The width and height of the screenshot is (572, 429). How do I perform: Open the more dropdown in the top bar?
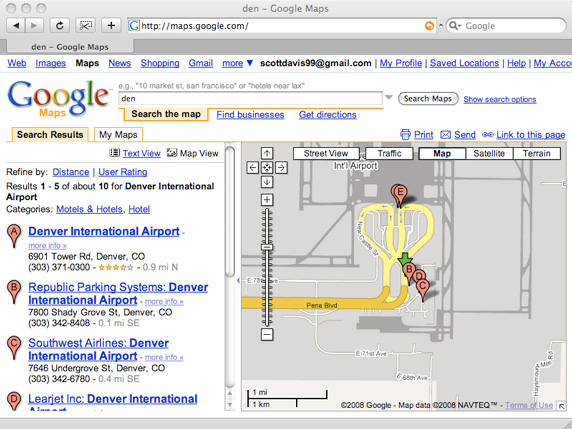point(237,63)
